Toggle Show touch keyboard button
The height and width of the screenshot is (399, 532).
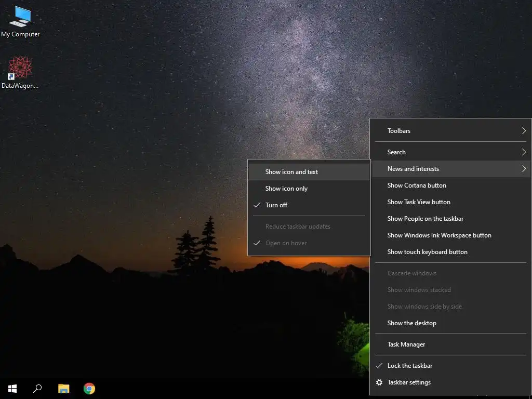coord(450,252)
